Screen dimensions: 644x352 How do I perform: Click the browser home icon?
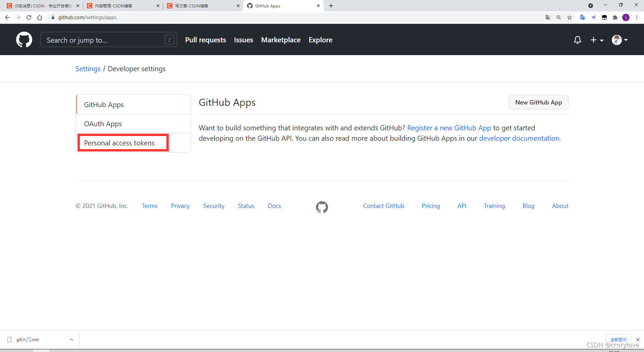pos(40,17)
